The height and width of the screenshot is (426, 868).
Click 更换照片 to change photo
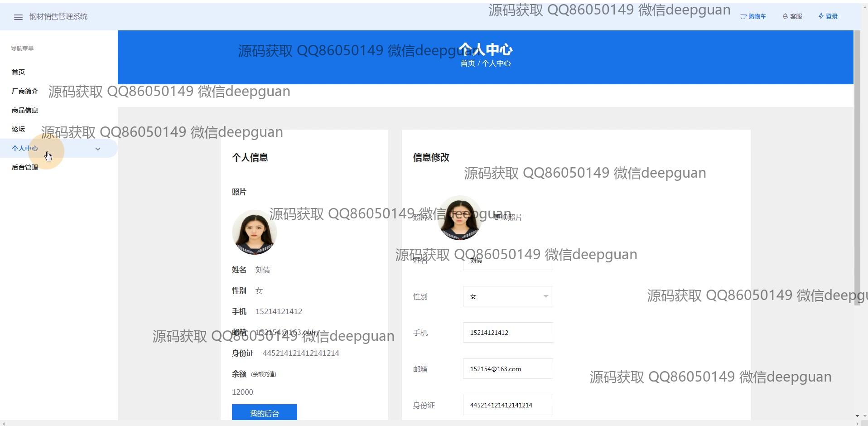tap(508, 218)
